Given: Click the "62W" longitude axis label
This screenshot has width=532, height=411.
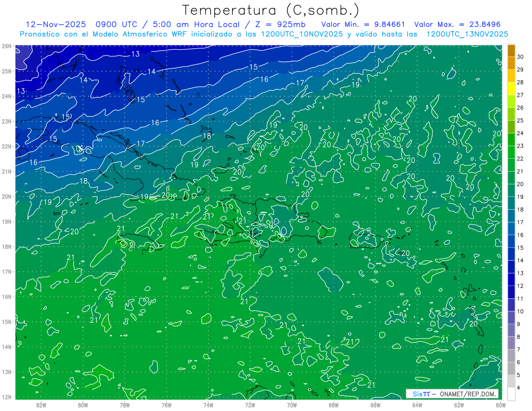Looking at the screenshot, I should click(x=459, y=404).
